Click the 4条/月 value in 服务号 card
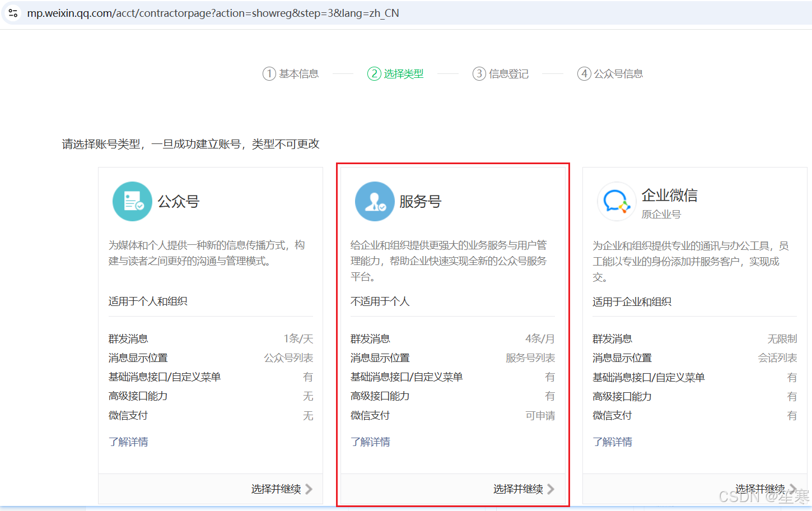812x511 pixels. pyautogui.click(x=540, y=338)
